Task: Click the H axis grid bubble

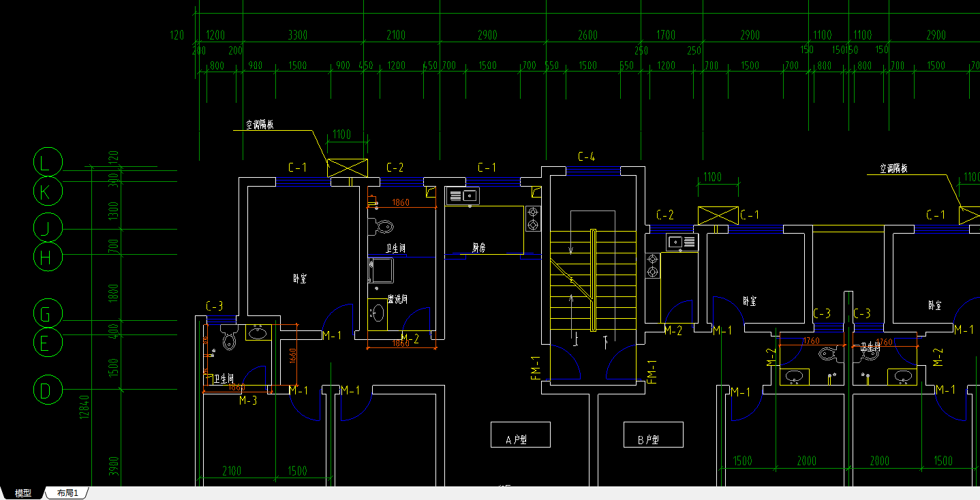Action: tap(48, 257)
